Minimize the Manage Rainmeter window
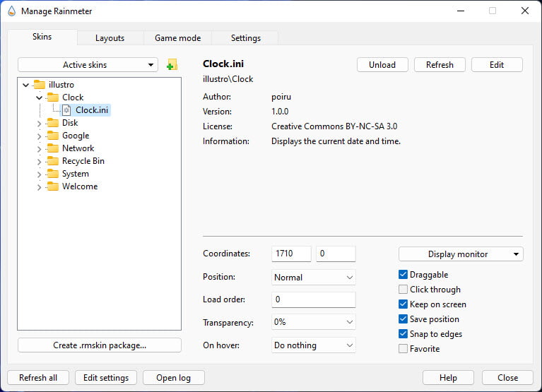The height and width of the screenshot is (392, 542). (461, 11)
